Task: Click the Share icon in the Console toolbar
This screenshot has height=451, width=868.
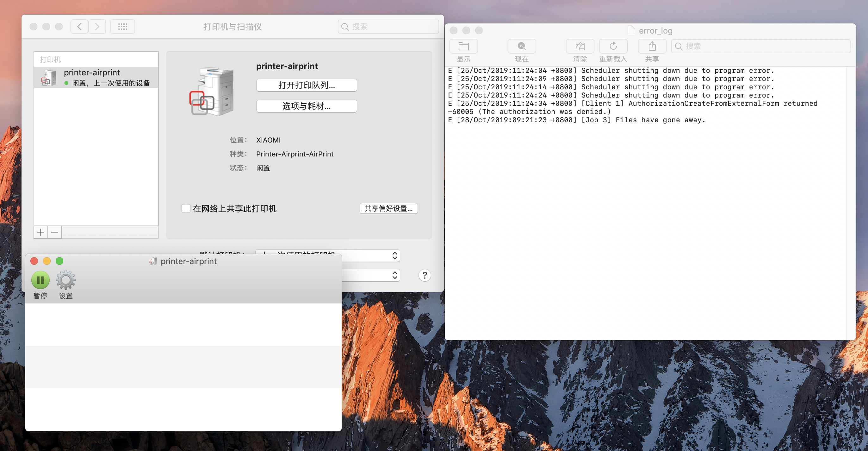Action: click(x=652, y=46)
